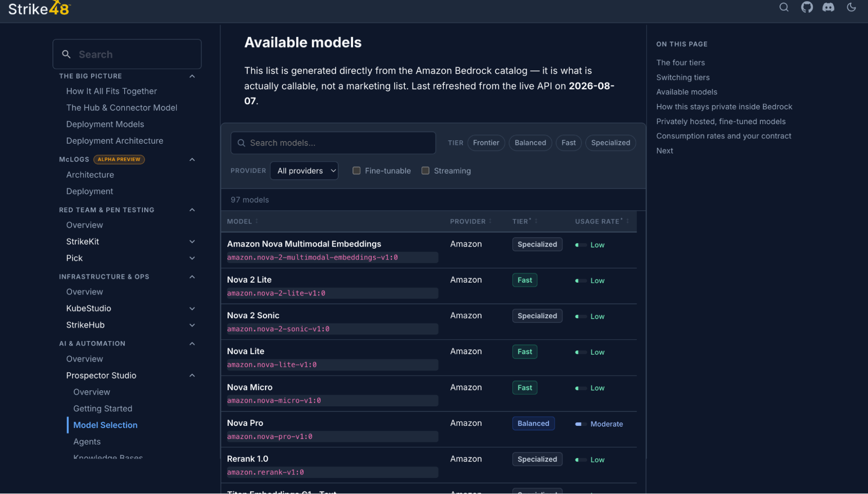Viewport: 868px width, 494px height.
Task: Expand the StrikeHub submenu
Action: pos(192,325)
